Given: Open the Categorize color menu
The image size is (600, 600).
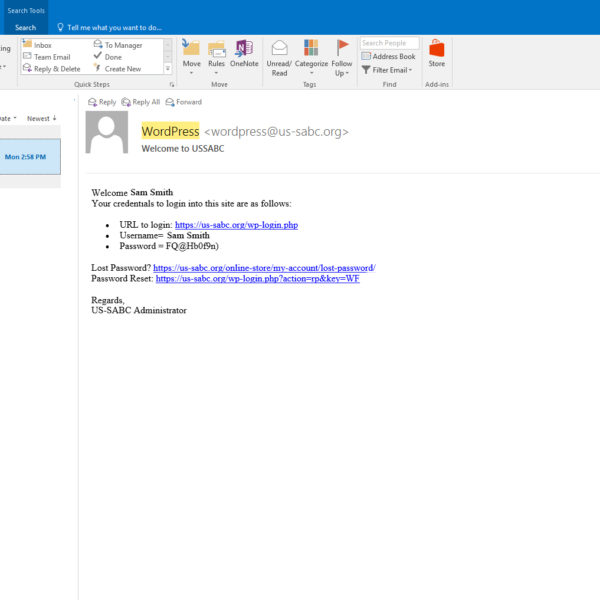Looking at the screenshot, I should click(x=311, y=57).
